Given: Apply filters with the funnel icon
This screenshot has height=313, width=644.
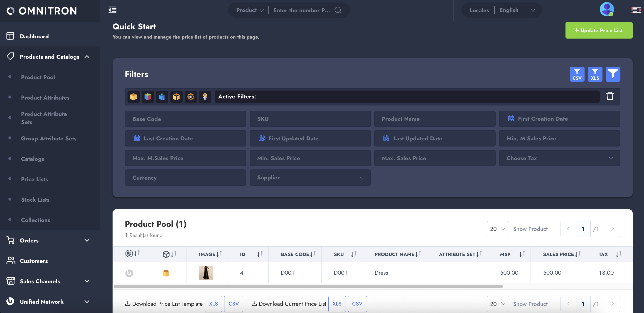Looking at the screenshot, I should click(612, 74).
